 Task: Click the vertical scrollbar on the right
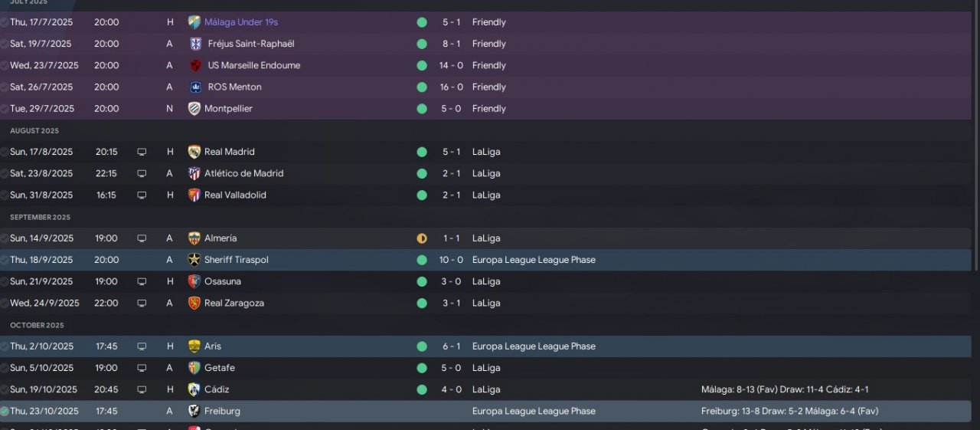tap(975, 138)
